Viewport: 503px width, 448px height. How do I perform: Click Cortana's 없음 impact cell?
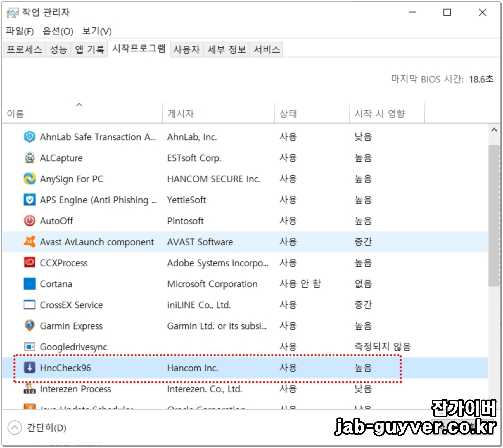tap(363, 284)
